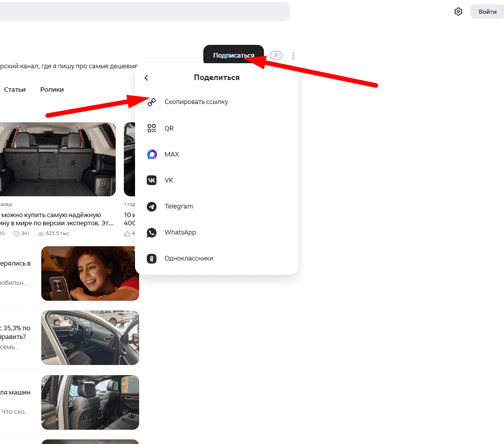
Task: Click the WhatsApp phone icon
Action: (152, 232)
